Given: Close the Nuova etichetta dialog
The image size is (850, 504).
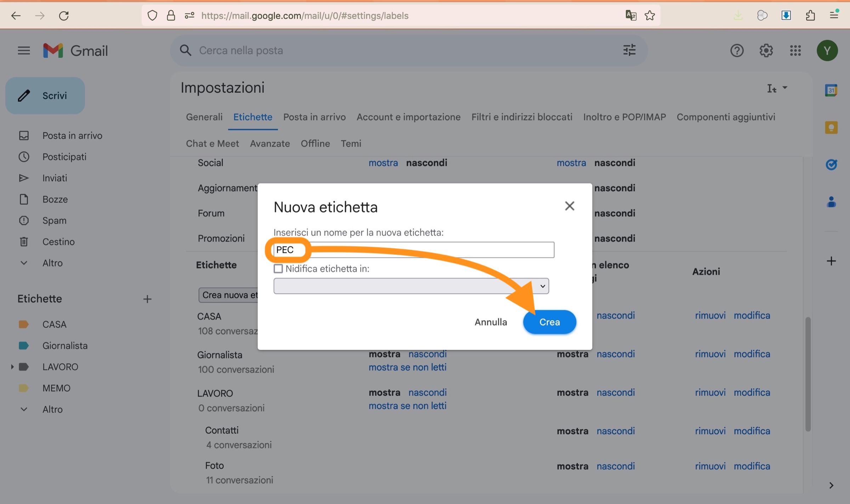Looking at the screenshot, I should [x=569, y=206].
